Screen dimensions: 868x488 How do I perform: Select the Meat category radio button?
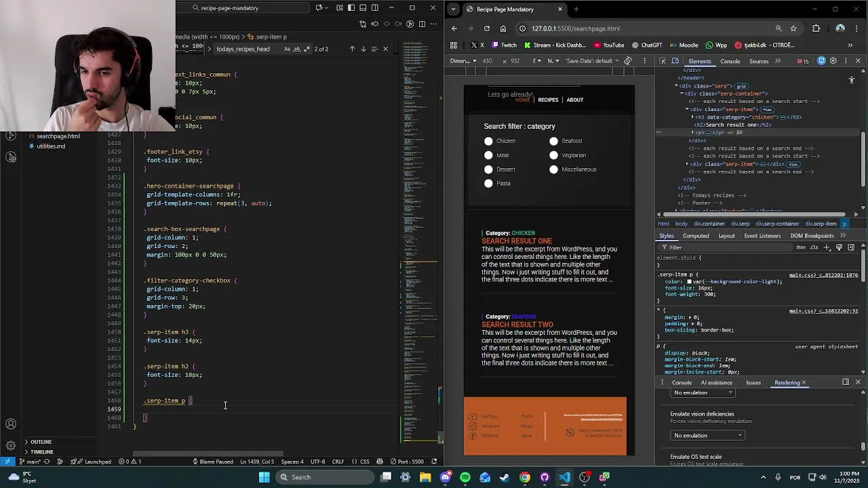coord(488,155)
